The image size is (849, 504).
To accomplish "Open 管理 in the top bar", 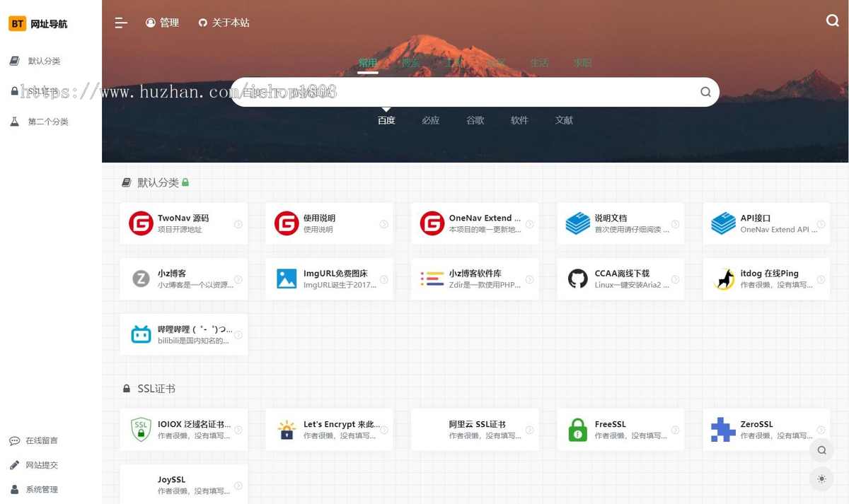I will pos(163,23).
